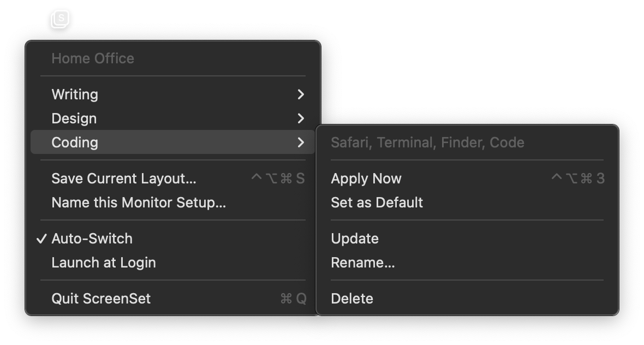Open the Design layout submenu

[173, 118]
